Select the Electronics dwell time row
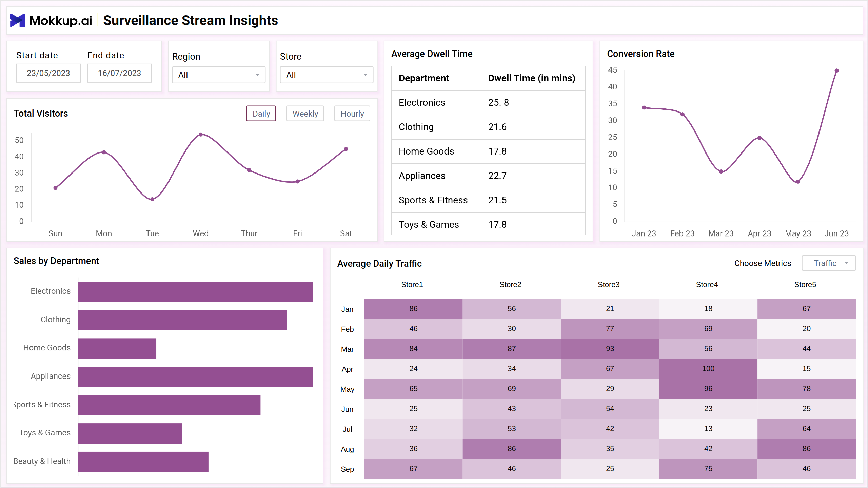 (x=489, y=103)
